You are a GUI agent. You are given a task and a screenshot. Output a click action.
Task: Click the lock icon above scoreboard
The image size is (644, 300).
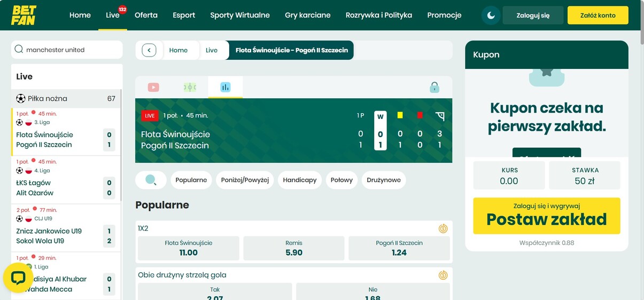click(x=434, y=87)
